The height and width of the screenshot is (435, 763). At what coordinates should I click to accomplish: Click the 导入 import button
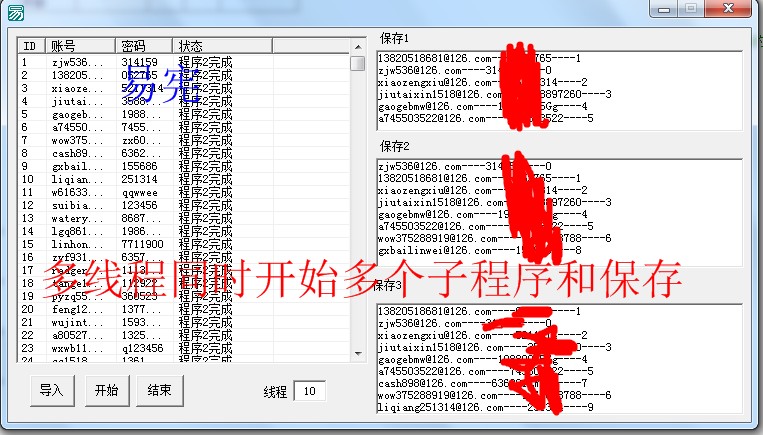tap(51, 390)
